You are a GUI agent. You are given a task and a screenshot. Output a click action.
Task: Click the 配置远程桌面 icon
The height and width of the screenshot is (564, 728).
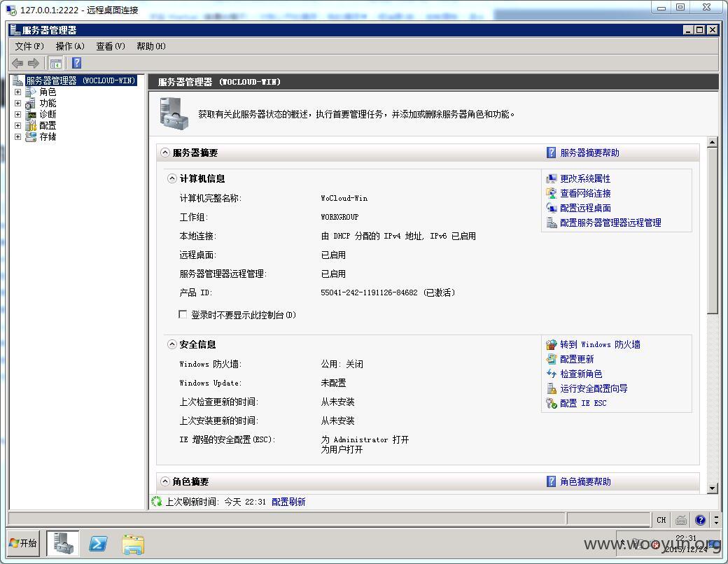[x=551, y=208]
